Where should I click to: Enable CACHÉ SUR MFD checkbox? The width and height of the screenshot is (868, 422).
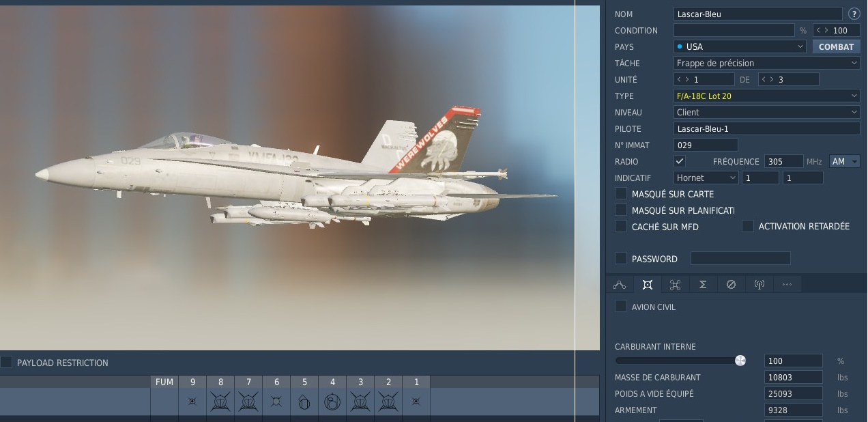(621, 226)
